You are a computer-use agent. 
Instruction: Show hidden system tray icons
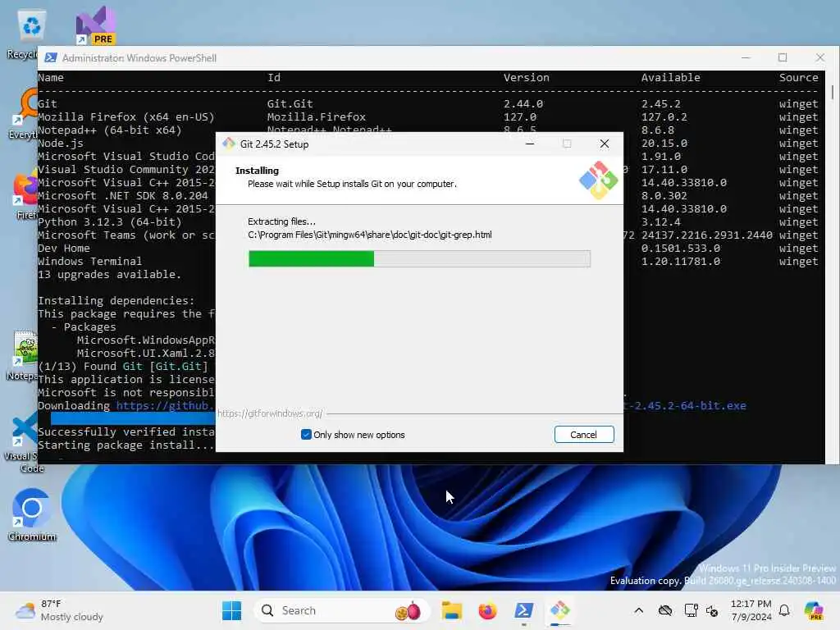click(638, 610)
